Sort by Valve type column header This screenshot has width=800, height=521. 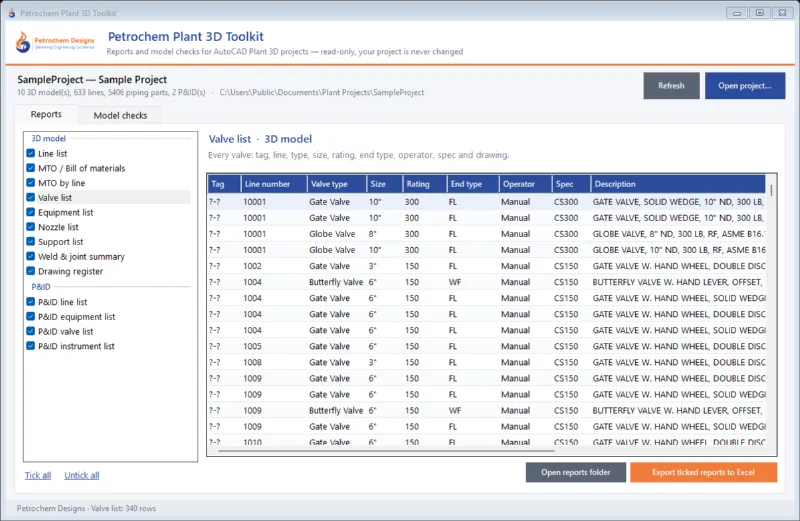(x=337, y=184)
